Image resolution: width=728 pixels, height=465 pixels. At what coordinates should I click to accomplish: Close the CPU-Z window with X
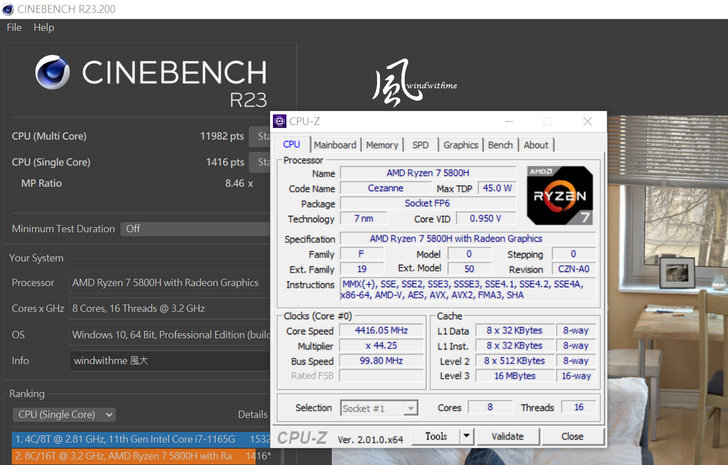tap(587, 122)
